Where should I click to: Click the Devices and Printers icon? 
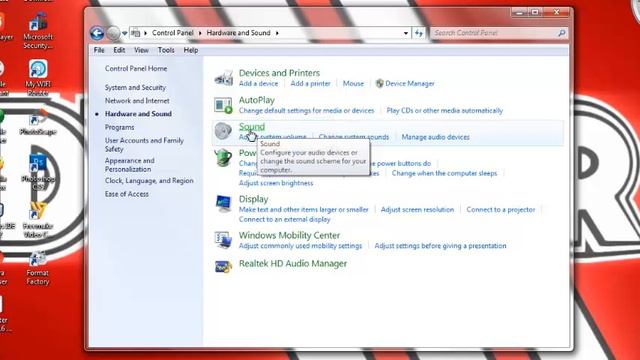tap(223, 78)
